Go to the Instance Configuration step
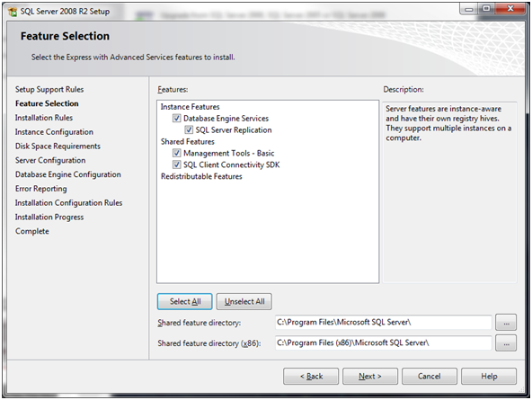Screen dimensions: 532x400 click(x=54, y=131)
